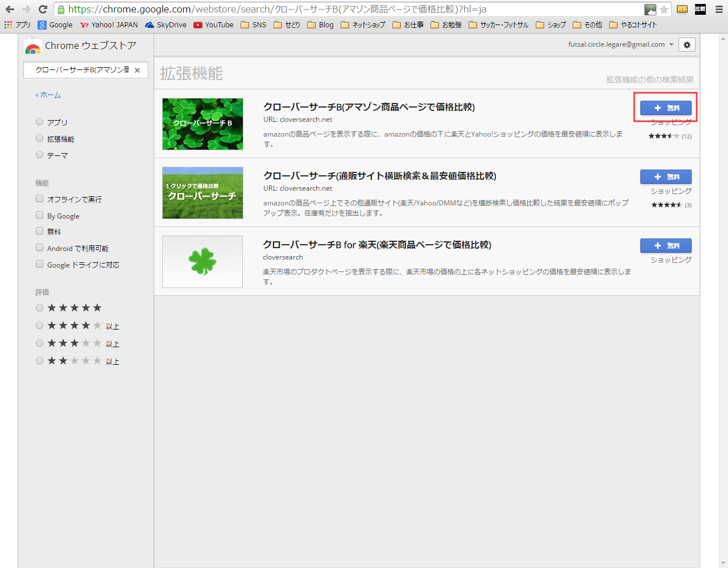This screenshot has height=568, width=728.
Task: Open SNS bookmark folder
Action: coord(253,25)
